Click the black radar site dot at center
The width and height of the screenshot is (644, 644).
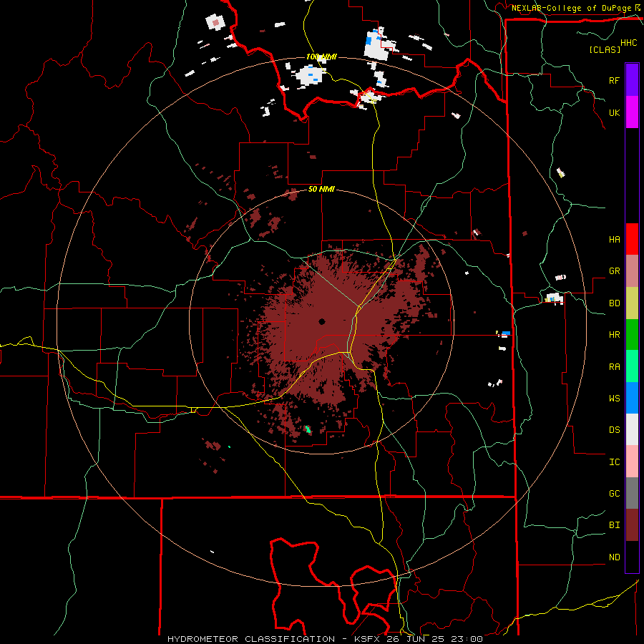(321, 321)
